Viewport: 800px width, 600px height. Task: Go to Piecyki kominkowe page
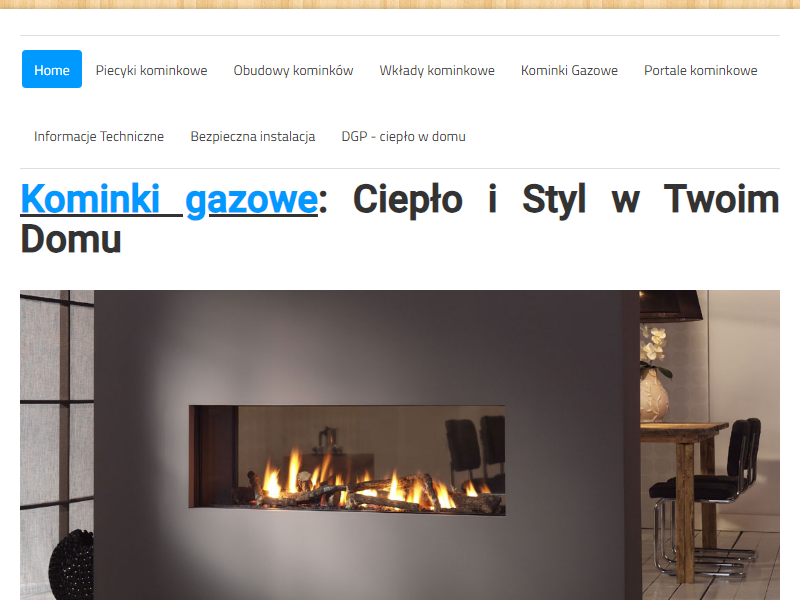[152, 70]
